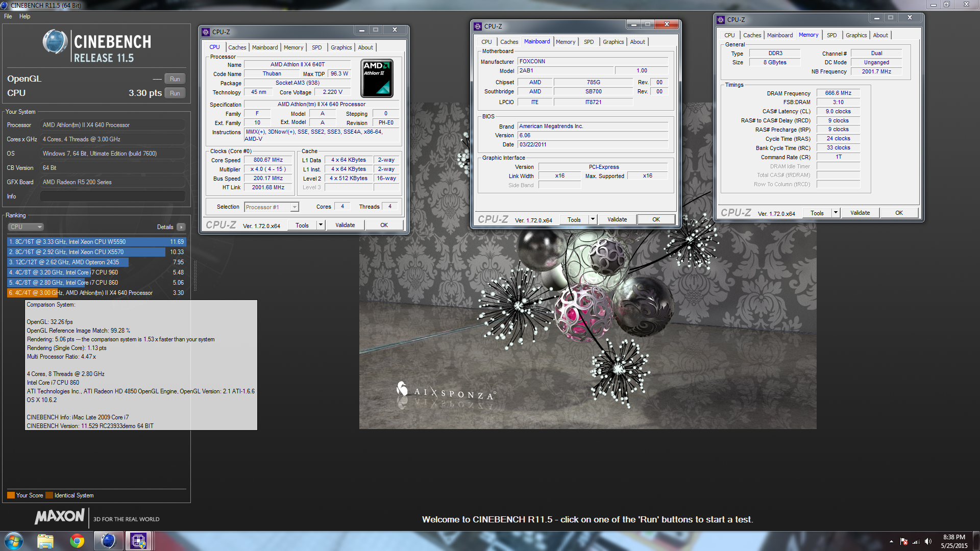Open Processor #1 selection dropdown
Viewport: 980px width, 551px height.
point(272,207)
